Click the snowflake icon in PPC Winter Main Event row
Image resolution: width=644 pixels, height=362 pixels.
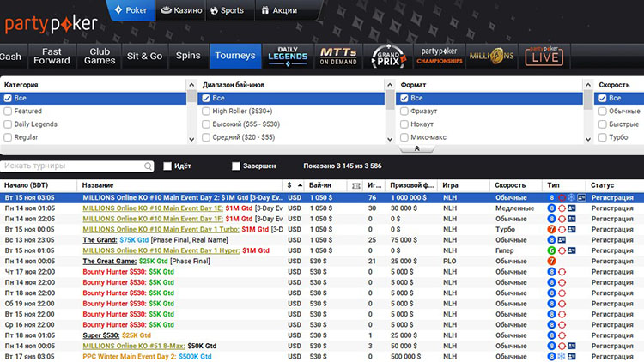pyautogui.click(x=562, y=356)
